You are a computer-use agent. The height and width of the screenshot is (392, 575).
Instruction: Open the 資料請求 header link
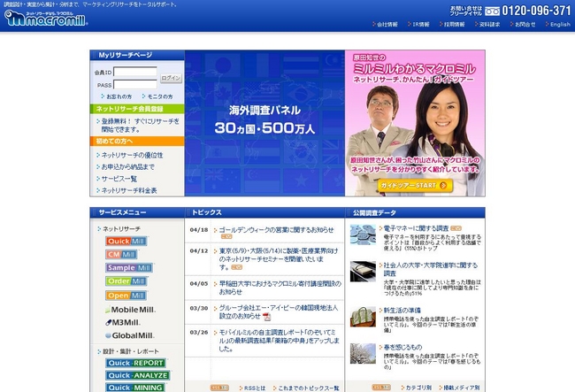pos(489,25)
